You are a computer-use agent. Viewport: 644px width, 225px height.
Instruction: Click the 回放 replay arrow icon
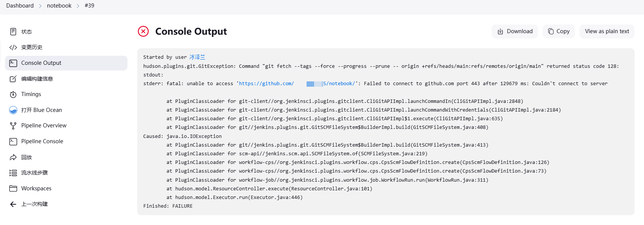13,158
